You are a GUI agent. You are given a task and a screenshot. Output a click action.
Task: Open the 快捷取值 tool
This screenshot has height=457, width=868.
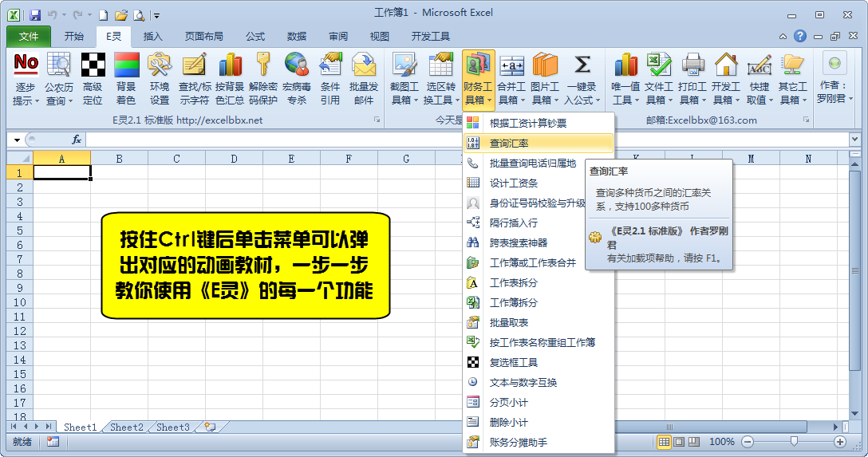(x=759, y=79)
